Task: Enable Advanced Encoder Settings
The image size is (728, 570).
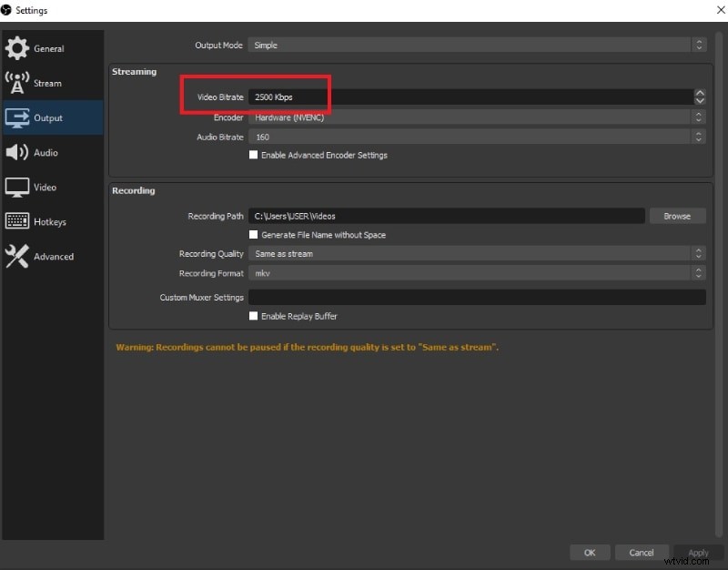Action: [254, 155]
